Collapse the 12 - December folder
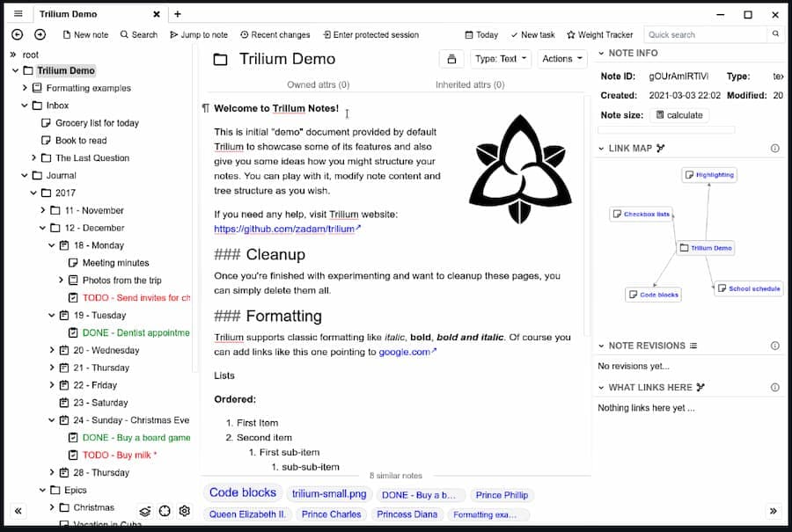Screen dimensions: 792x532 (43, 228)
